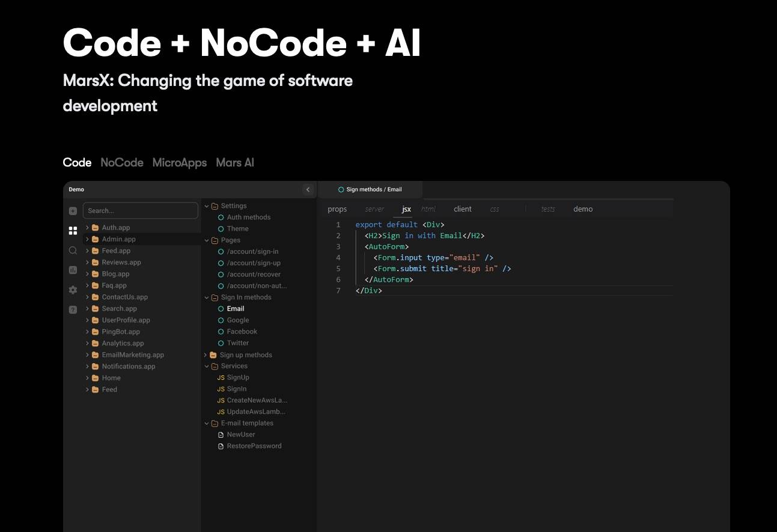This screenshot has width=777, height=532.
Task: Click the circle icon beside Google
Action: click(221, 320)
